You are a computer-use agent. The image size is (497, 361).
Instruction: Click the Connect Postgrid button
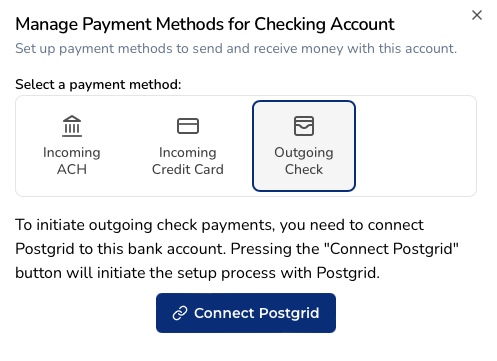246,313
